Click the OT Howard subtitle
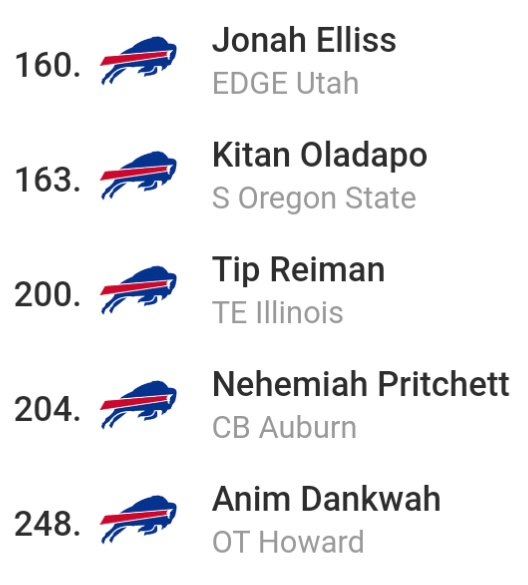 click(x=288, y=542)
